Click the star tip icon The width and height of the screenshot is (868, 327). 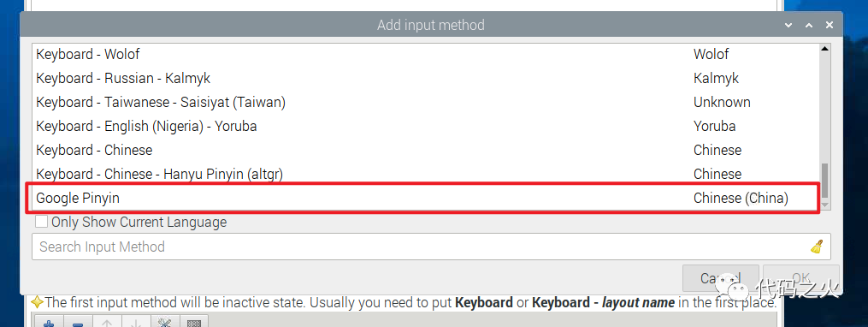click(37, 303)
